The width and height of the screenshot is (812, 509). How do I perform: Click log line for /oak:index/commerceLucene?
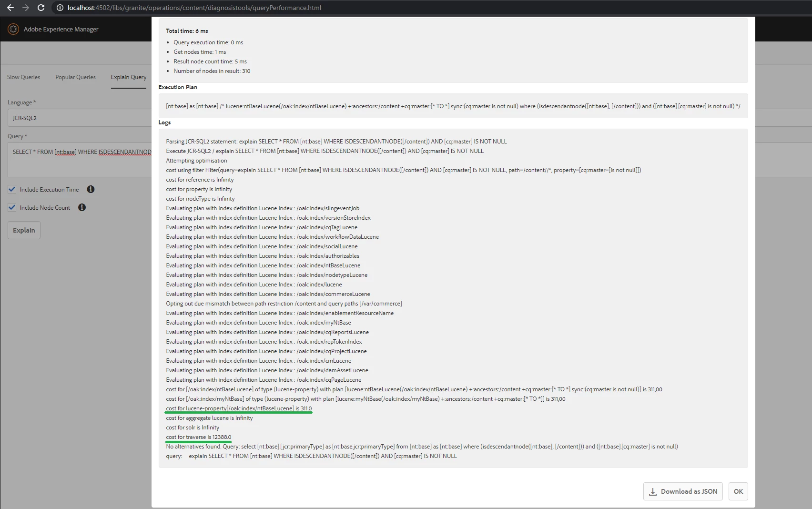268,294
